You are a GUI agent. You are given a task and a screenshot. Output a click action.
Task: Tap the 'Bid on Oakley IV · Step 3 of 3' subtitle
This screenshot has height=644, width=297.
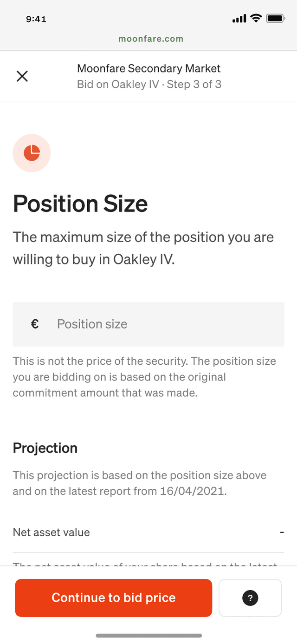pyautogui.click(x=149, y=85)
